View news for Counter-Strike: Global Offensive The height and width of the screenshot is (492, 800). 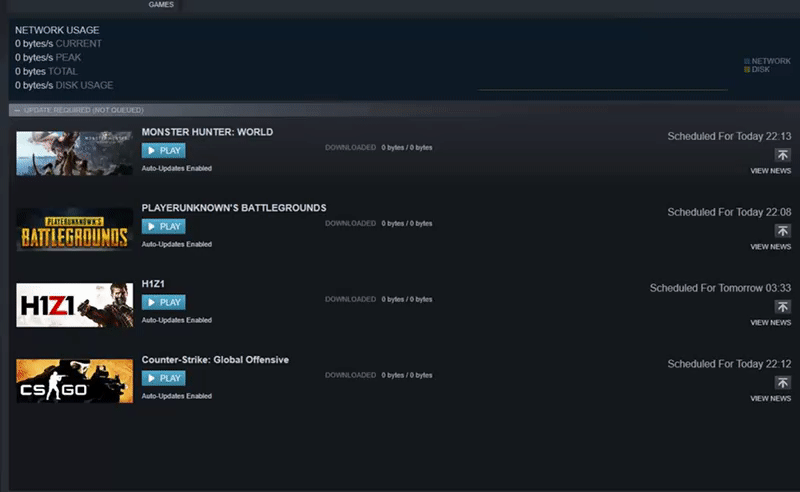click(770, 399)
